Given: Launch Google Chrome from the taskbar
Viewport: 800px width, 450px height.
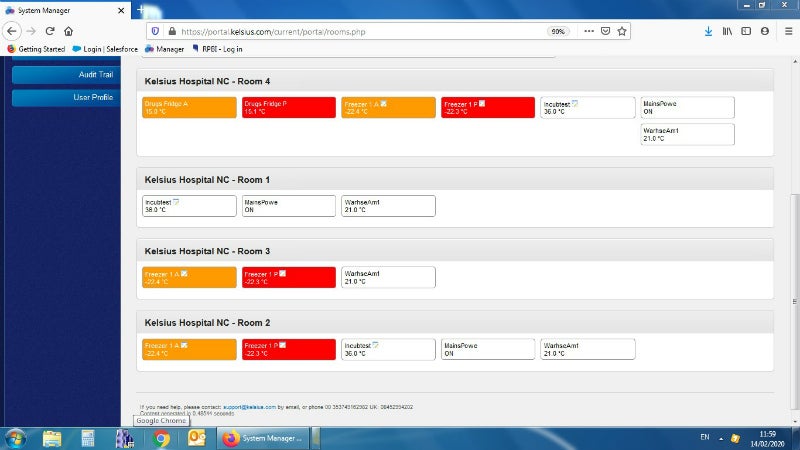Looking at the screenshot, I should tap(160, 438).
